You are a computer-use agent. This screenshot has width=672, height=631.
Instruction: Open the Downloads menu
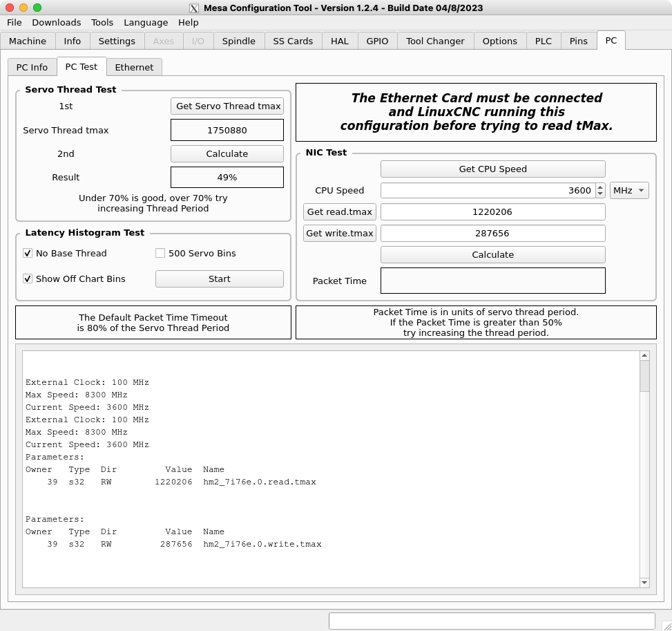tap(56, 23)
